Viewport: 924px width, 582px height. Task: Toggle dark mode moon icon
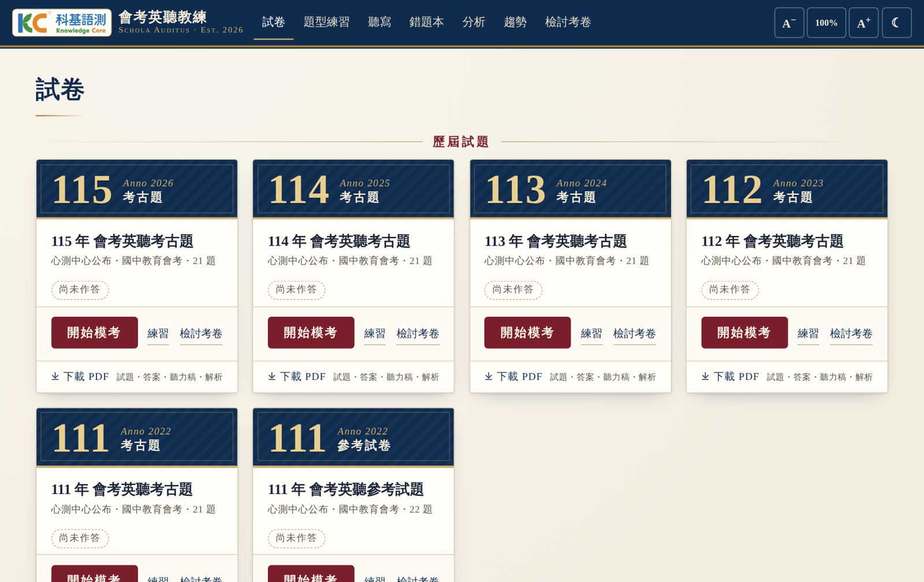[x=897, y=23]
